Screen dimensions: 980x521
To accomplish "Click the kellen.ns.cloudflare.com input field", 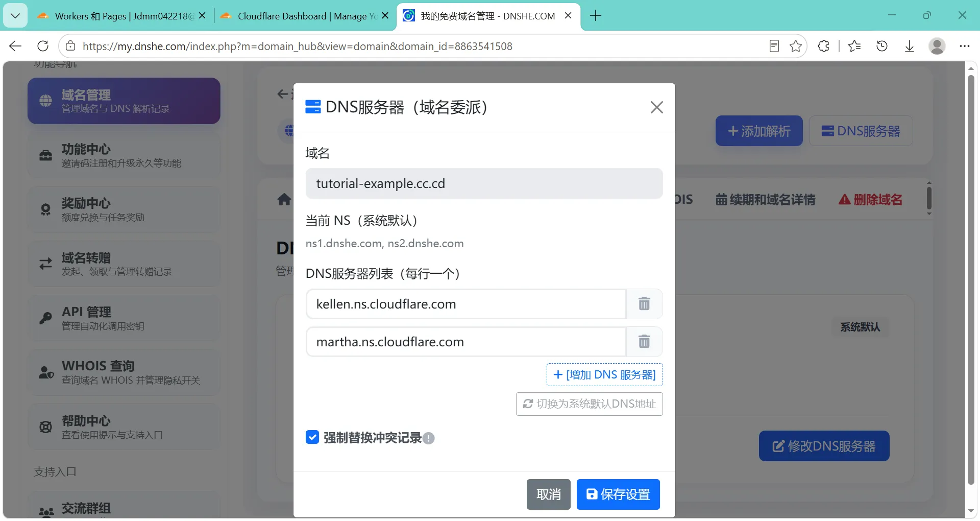I will pyautogui.click(x=466, y=304).
